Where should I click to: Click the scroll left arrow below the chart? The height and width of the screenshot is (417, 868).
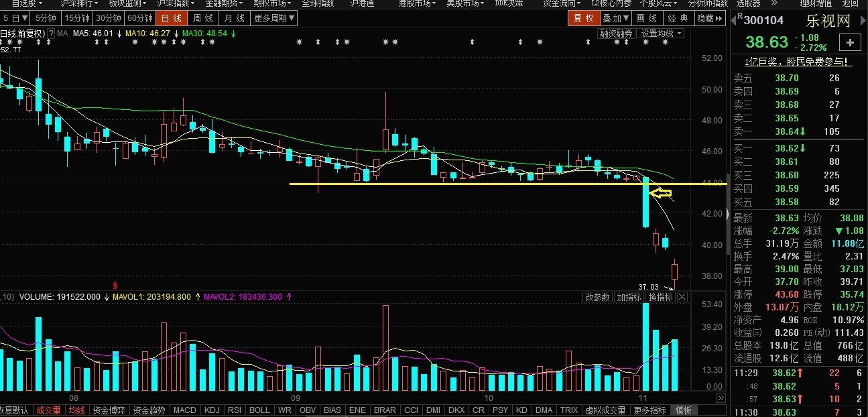[x=712, y=398]
